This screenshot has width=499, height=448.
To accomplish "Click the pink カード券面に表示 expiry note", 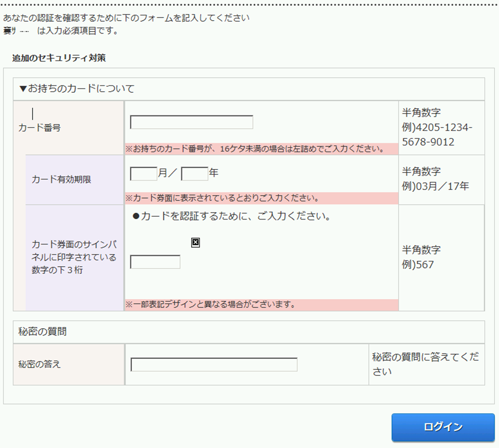I will pos(222,199).
